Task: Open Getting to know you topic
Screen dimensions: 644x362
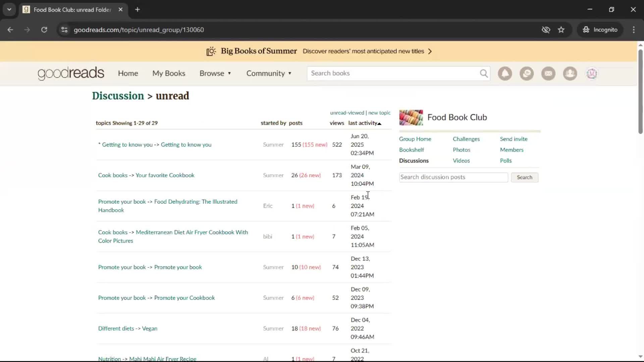Action: [x=186, y=145]
